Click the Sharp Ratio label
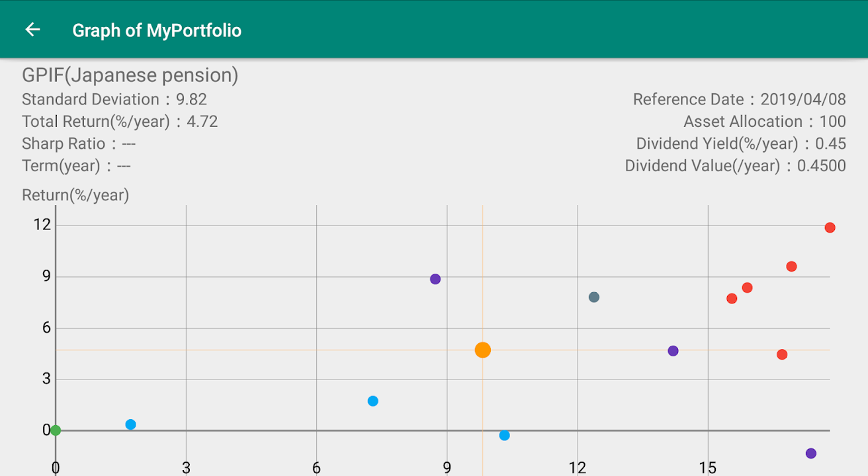868x476 pixels. (64, 143)
